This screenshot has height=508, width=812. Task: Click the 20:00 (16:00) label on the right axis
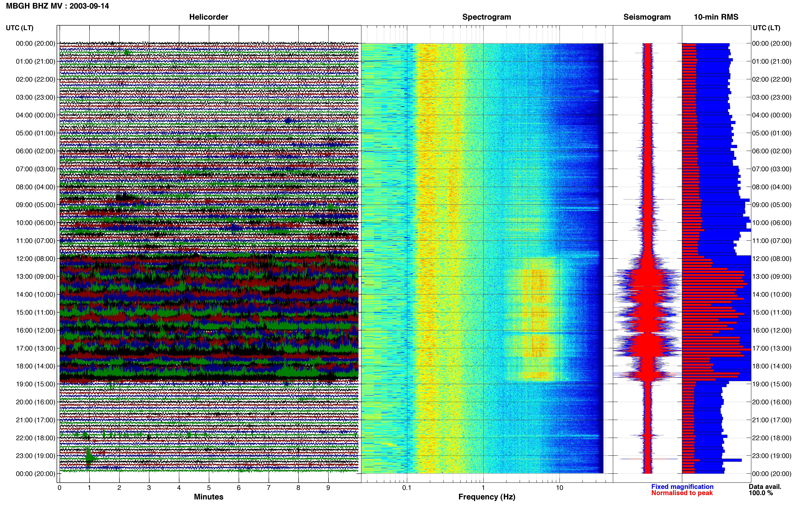coord(772,402)
